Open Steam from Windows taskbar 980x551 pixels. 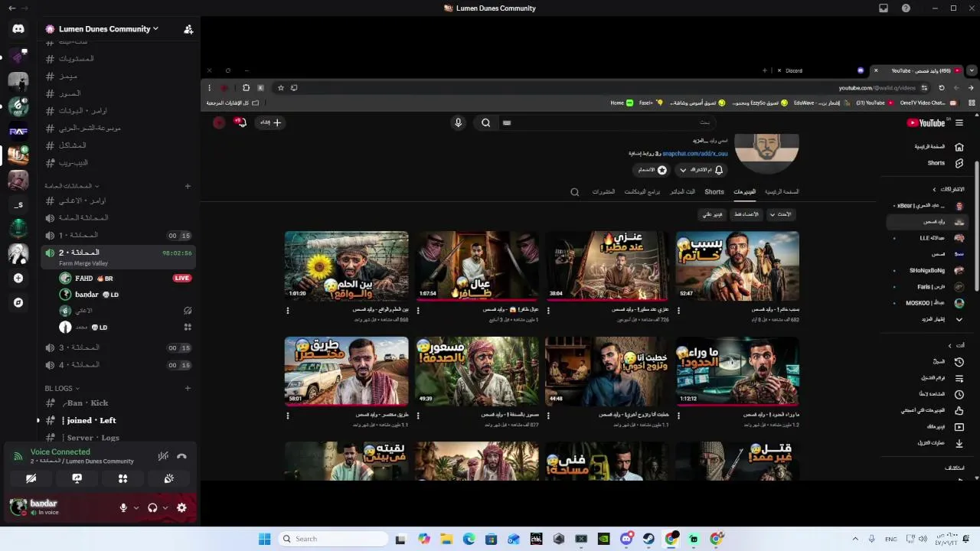click(x=648, y=539)
